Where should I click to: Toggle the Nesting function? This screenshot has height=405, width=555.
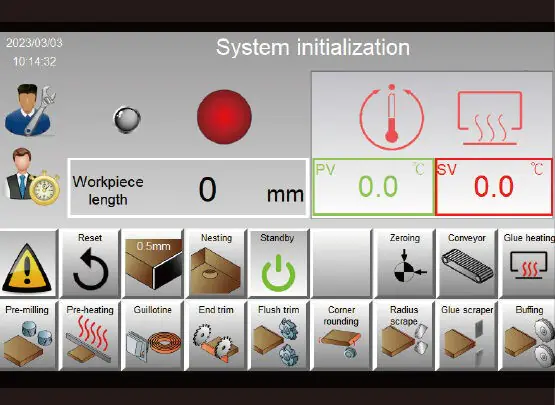click(216, 263)
